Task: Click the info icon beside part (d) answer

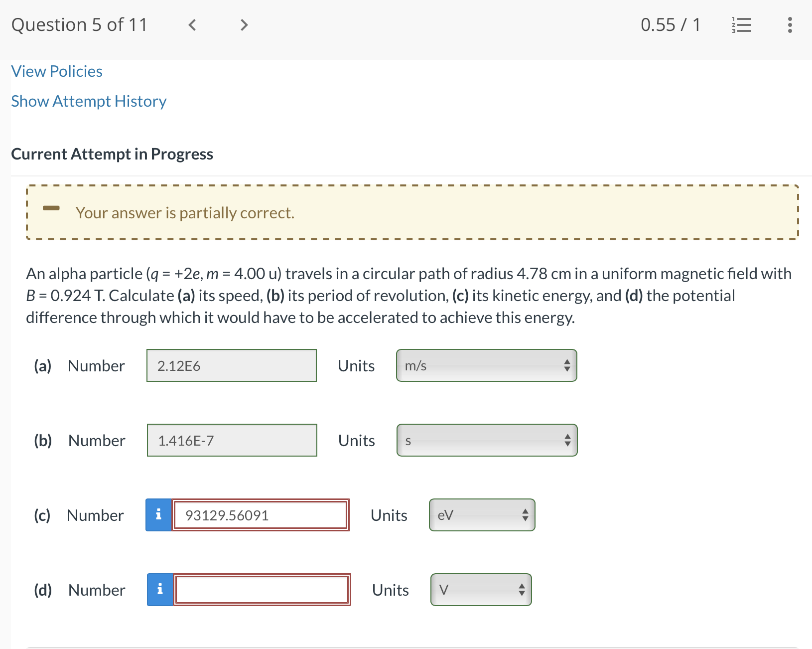Action: [x=160, y=590]
